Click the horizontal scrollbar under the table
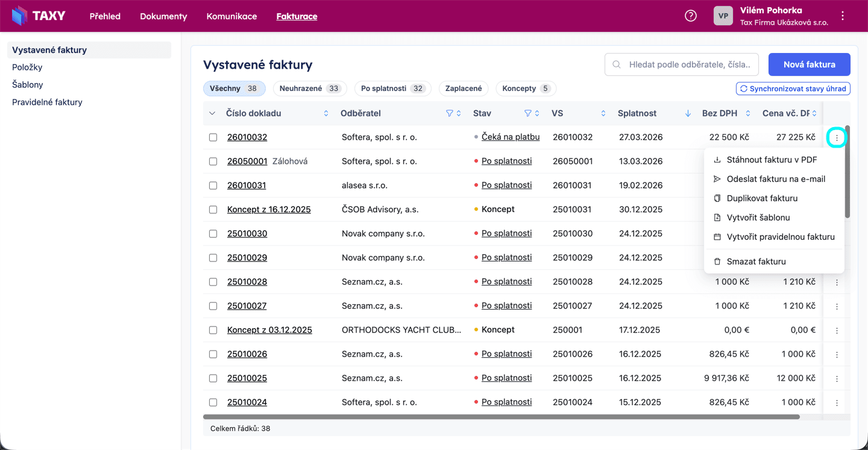The width and height of the screenshot is (868, 450). point(500,417)
